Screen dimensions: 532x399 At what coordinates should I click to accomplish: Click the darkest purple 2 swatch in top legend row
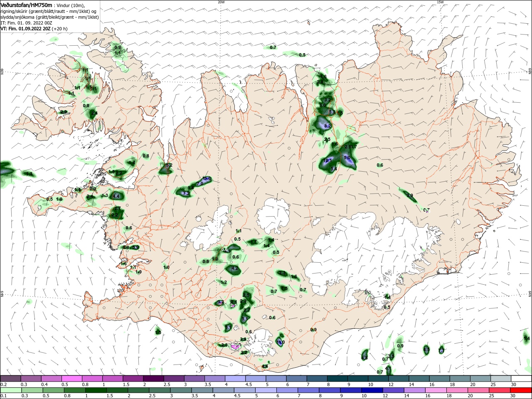pyautogui.click(x=153, y=379)
